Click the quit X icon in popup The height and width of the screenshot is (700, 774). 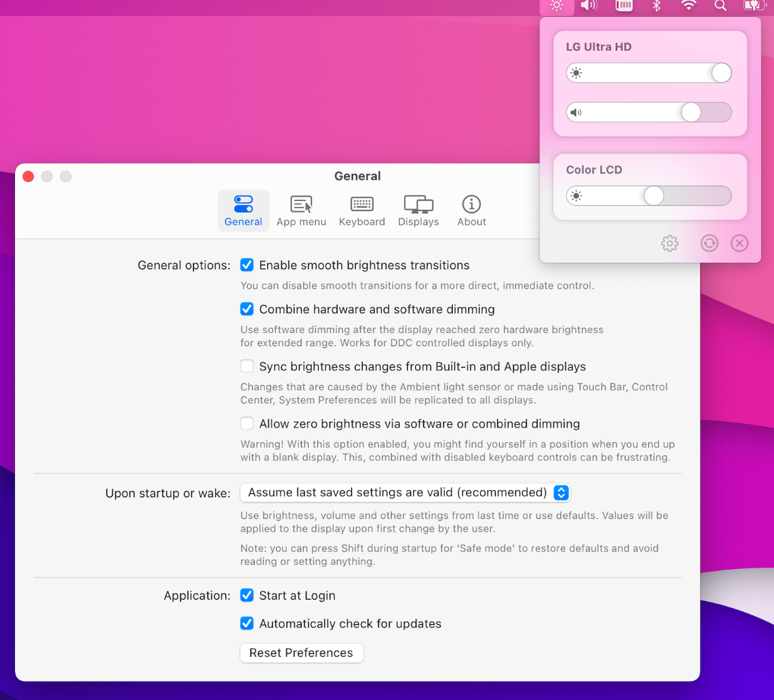click(x=739, y=243)
